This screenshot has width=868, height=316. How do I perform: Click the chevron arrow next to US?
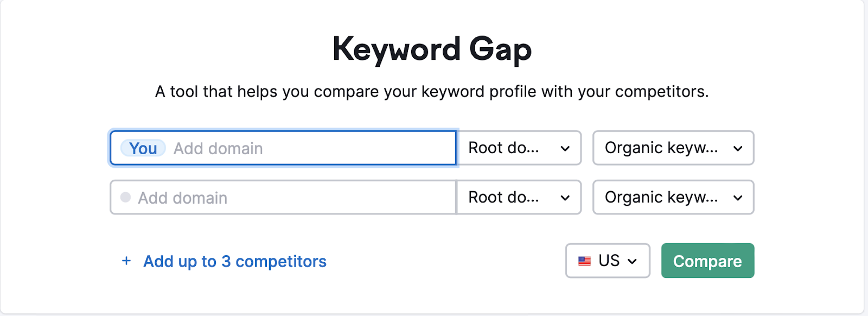click(632, 262)
